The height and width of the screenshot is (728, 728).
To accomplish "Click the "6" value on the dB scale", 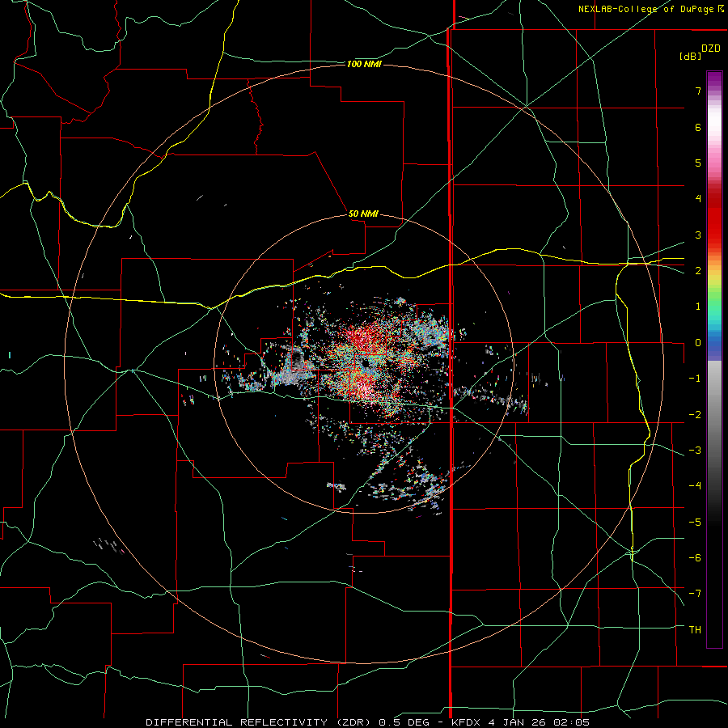I will click(698, 127).
